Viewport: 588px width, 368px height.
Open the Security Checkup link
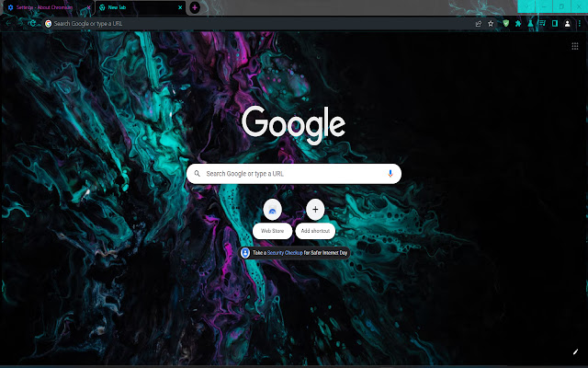click(x=285, y=253)
